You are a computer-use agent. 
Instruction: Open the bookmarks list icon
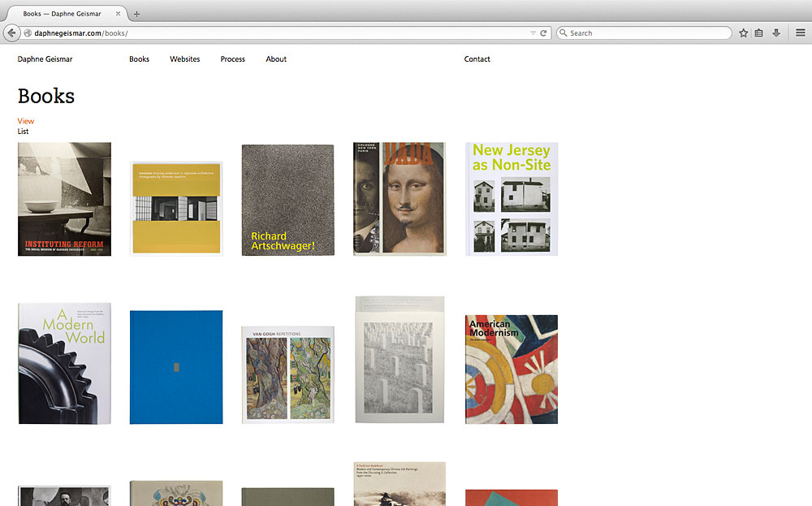pos(759,33)
